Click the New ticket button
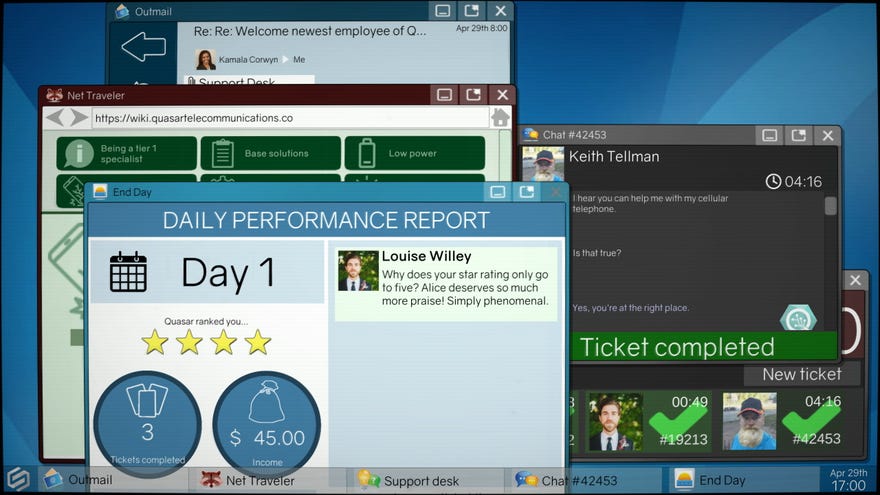Viewport: 880px width, 495px height. 801,374
